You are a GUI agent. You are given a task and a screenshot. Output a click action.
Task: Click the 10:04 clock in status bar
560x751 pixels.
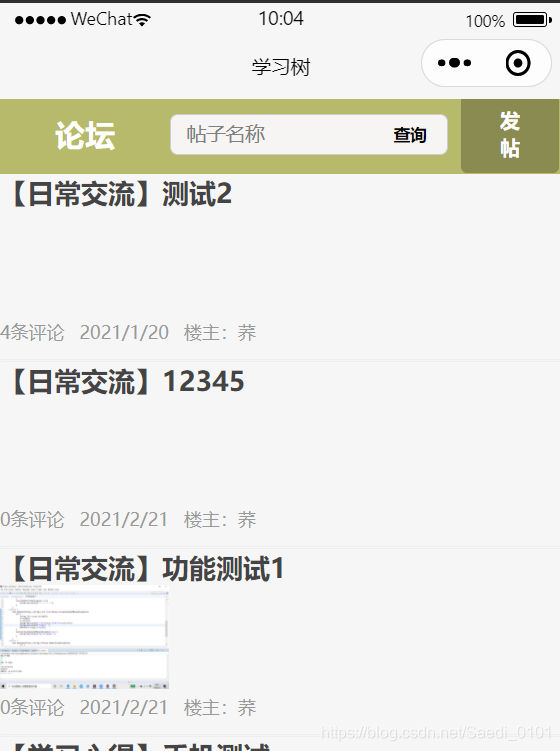(281, 19)
